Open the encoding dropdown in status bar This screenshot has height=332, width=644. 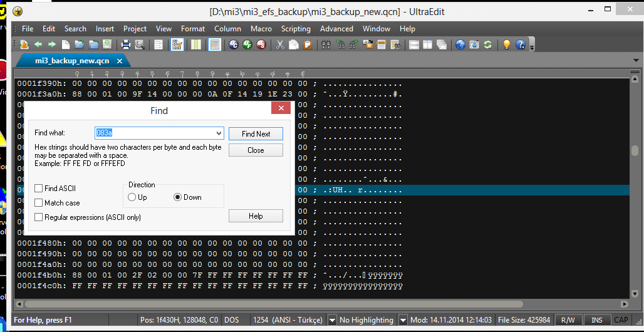point(333,320)
